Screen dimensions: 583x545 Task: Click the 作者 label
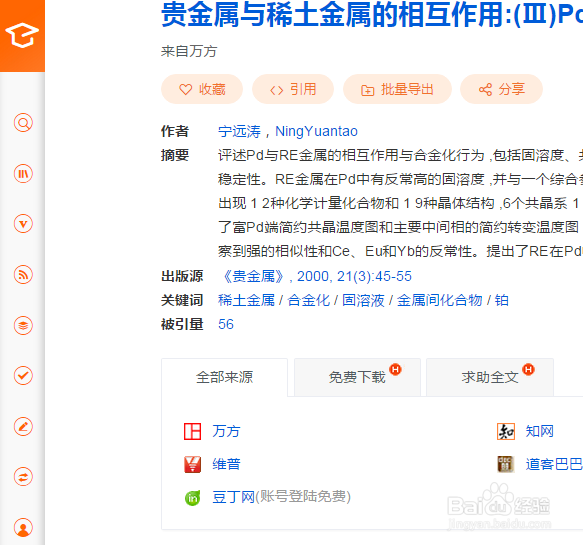175,132
